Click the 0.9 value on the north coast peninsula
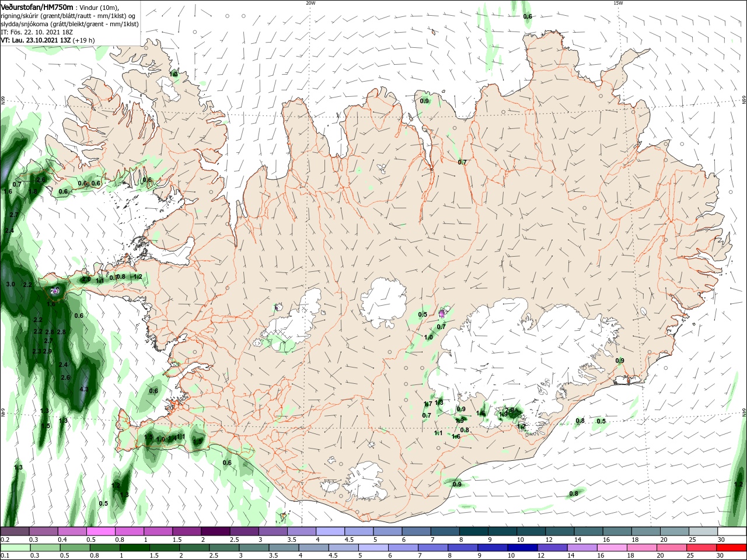 (425, 101)
